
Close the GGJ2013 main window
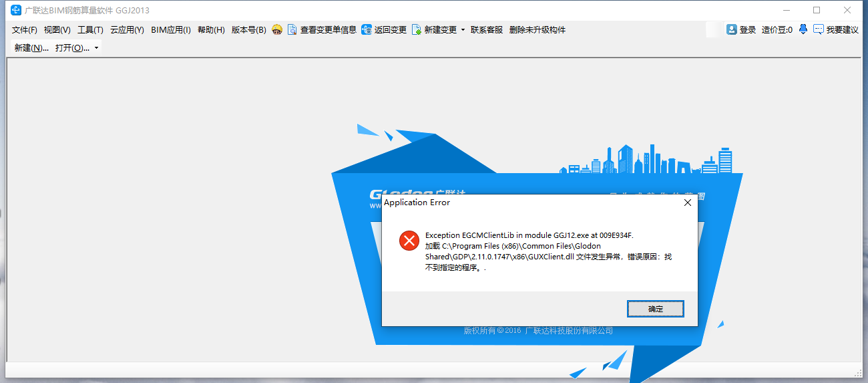click(847, 10)
